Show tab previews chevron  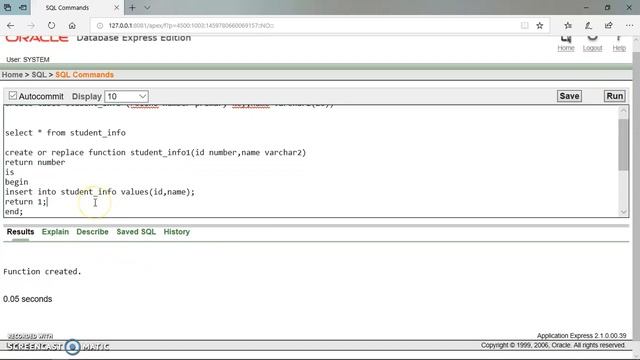(147, 7)
